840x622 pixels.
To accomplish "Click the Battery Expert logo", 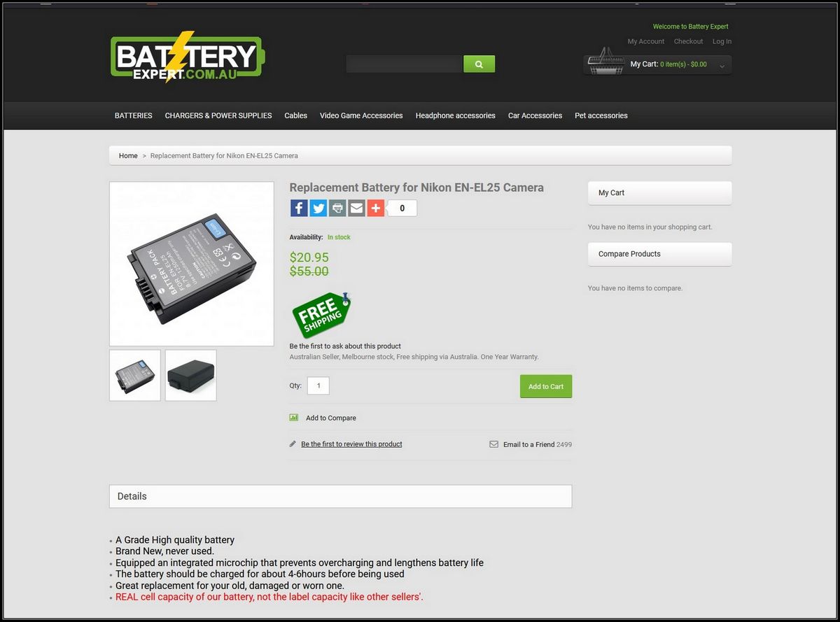I will pyautogui.click(x=188, y=57).
